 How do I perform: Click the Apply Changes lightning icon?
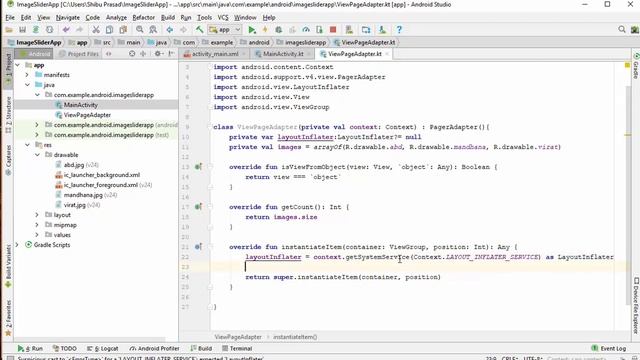click(265, 30)
